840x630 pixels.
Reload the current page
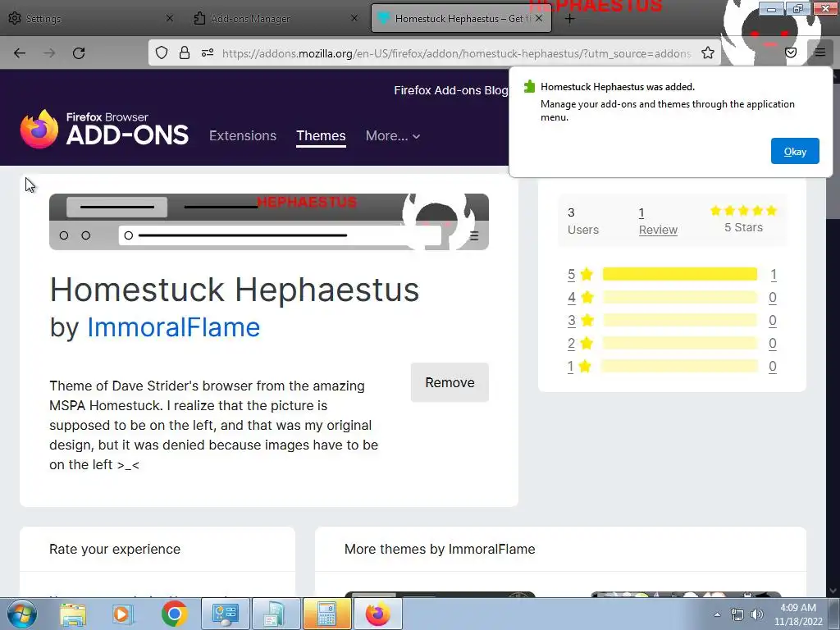point(79,53)
